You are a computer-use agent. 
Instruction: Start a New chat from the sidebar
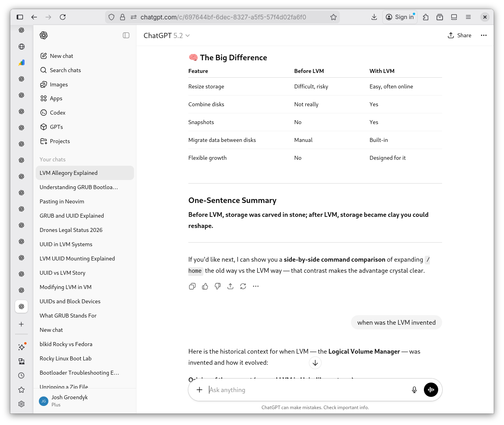pos(61,56)
